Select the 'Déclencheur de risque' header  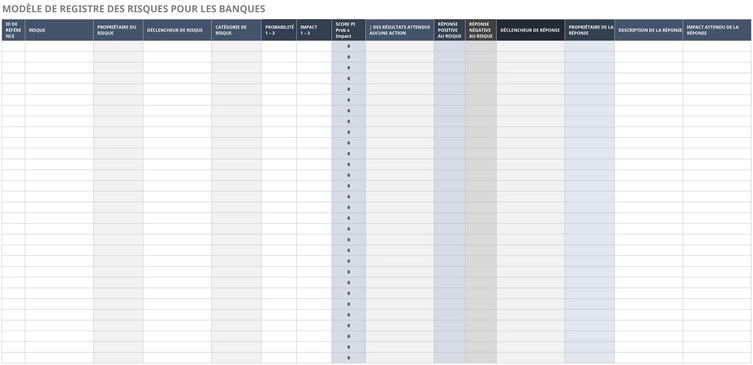(x=177, y=30)
